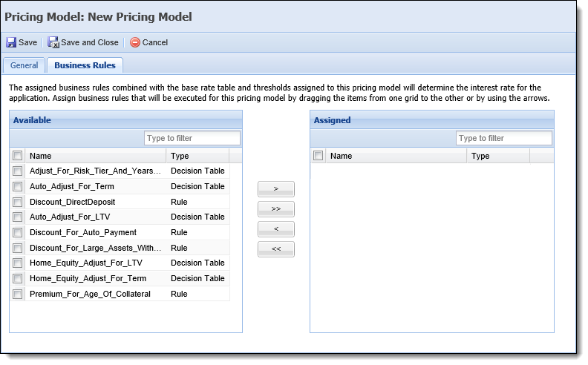Screen dimensions: 588x365
Task: Unassign all rules with << button
Action: tap(276, 249)
